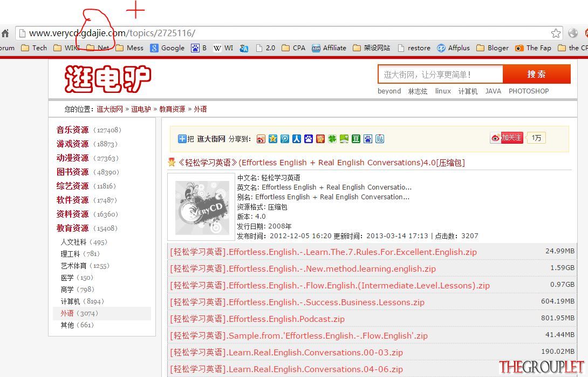Open 音乐资源 category in sidebar
The height and width of the screenshot is (377, 588).
72,130
